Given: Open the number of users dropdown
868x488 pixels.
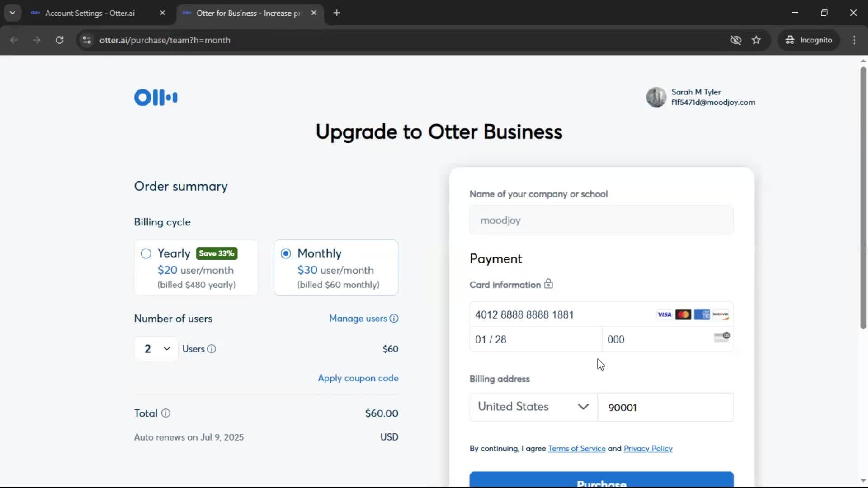Looking at the screenshot, I should click(x=156, y=349).
